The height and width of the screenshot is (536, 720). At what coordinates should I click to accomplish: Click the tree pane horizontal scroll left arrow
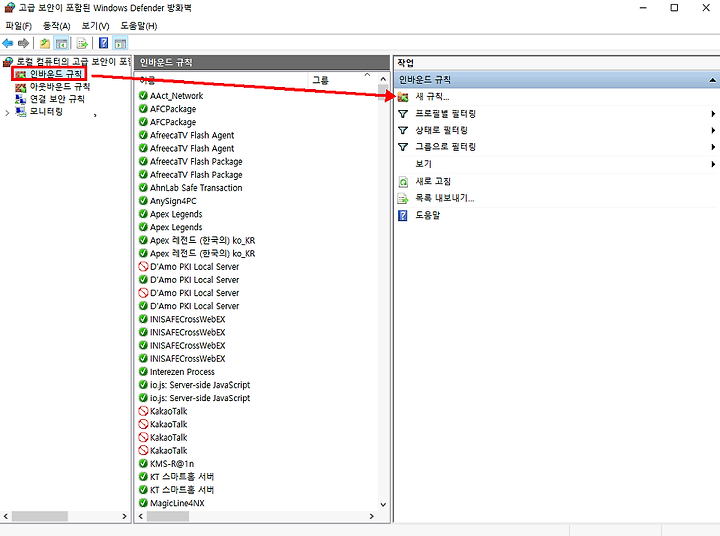click(6, 516)
